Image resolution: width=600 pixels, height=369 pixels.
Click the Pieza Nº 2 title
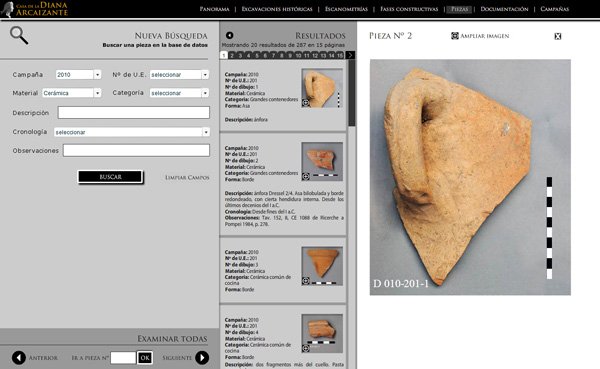pyautogui.click(x=390, y=36)
